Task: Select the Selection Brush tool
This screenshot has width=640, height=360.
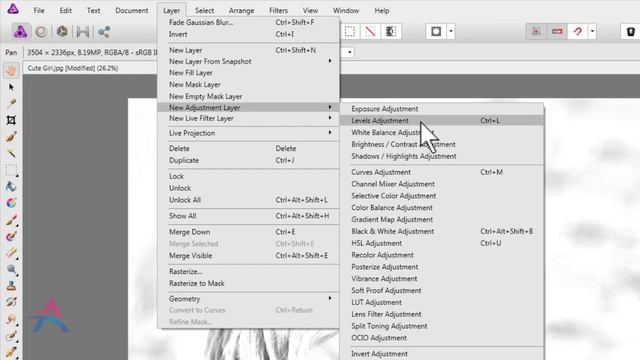Action: pyautogui.click(x=11, y=137)
